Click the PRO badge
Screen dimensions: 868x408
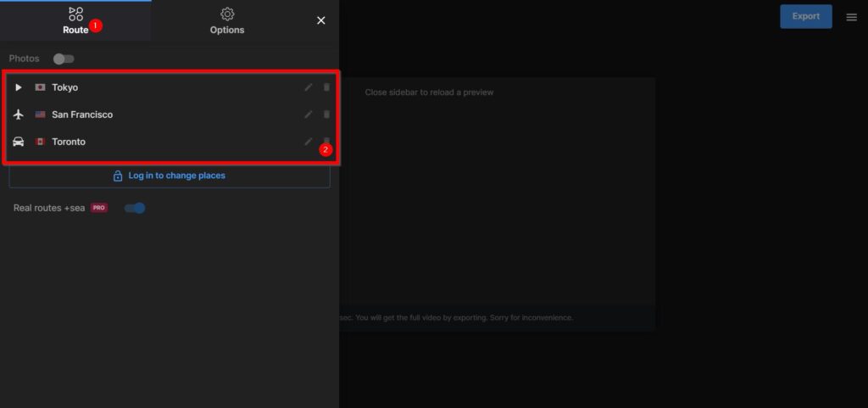click(99, 208)
